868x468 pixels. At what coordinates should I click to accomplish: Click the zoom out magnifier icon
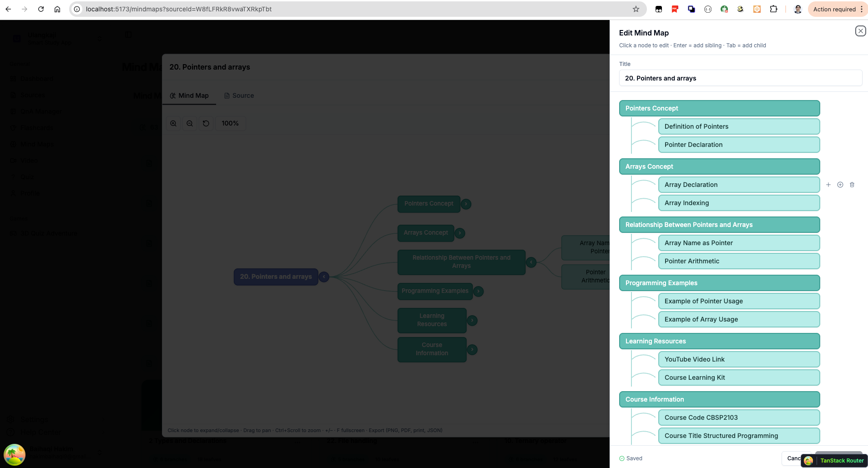tap(190, 123)
